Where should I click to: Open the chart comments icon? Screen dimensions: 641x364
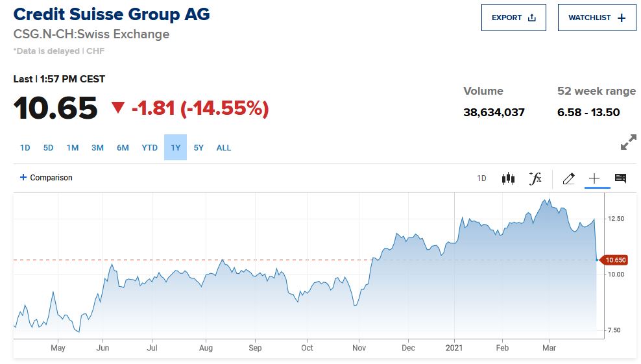(620, 178)
